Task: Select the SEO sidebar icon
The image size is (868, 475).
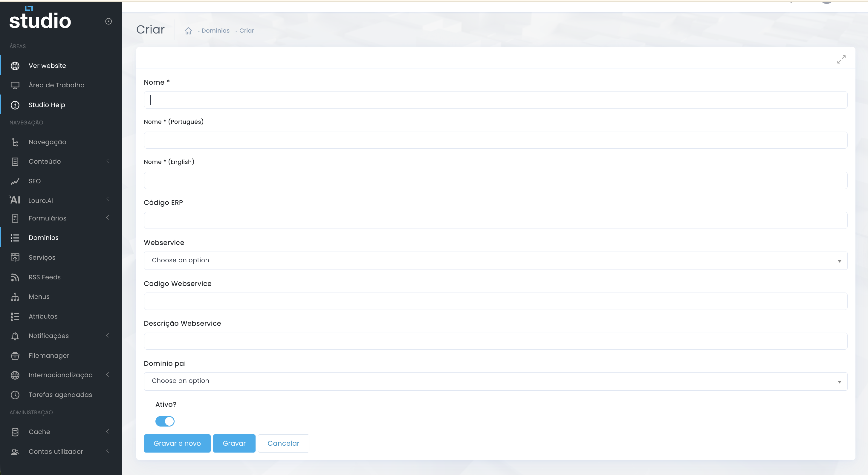Action: pyautogui.click(x=15, y=181)
